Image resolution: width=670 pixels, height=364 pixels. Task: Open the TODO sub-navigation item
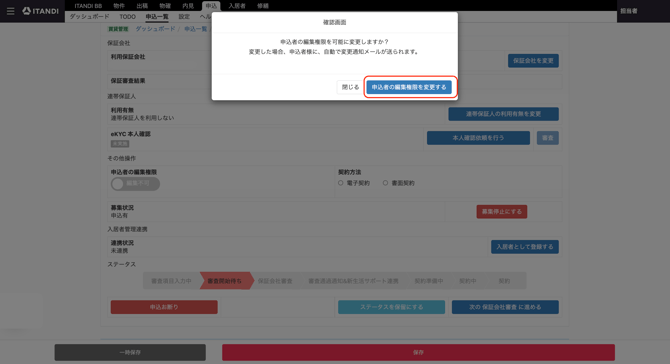coord(127,17)
